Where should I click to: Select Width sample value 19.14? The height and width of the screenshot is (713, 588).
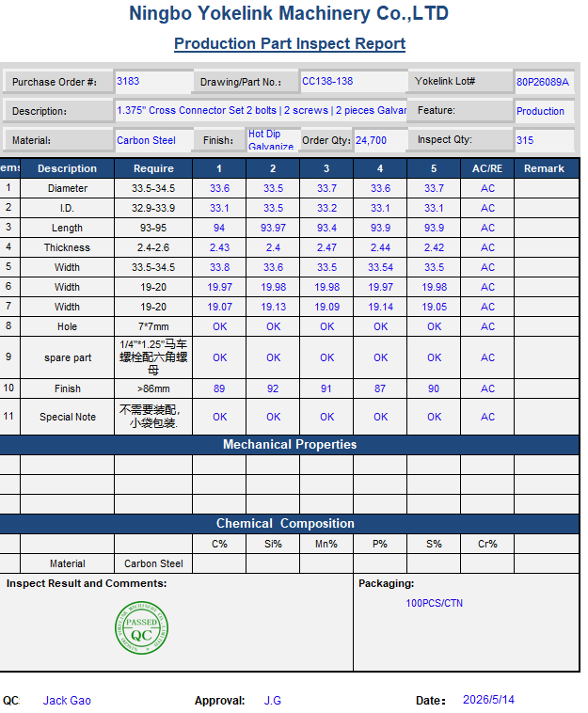click(380, 307)
